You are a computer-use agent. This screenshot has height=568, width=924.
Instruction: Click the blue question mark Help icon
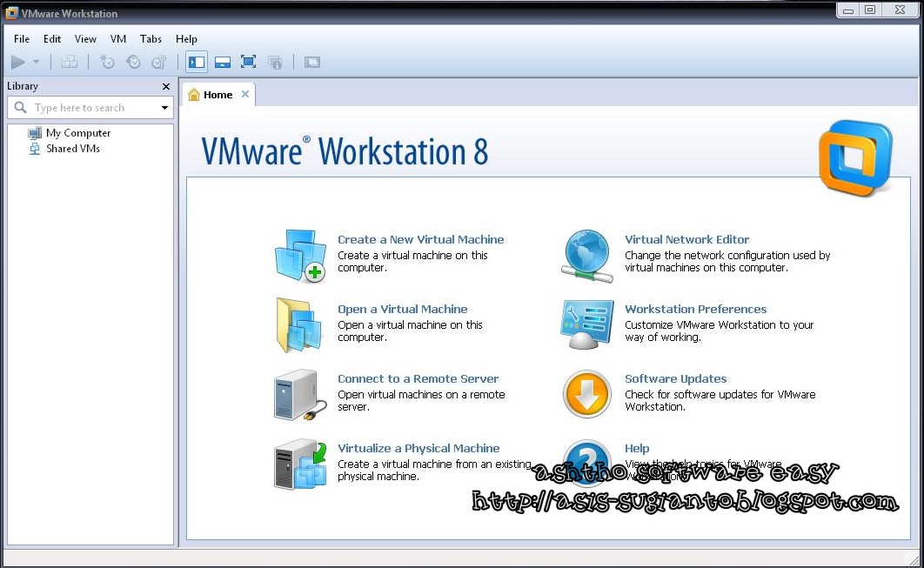tap(587, 463)
